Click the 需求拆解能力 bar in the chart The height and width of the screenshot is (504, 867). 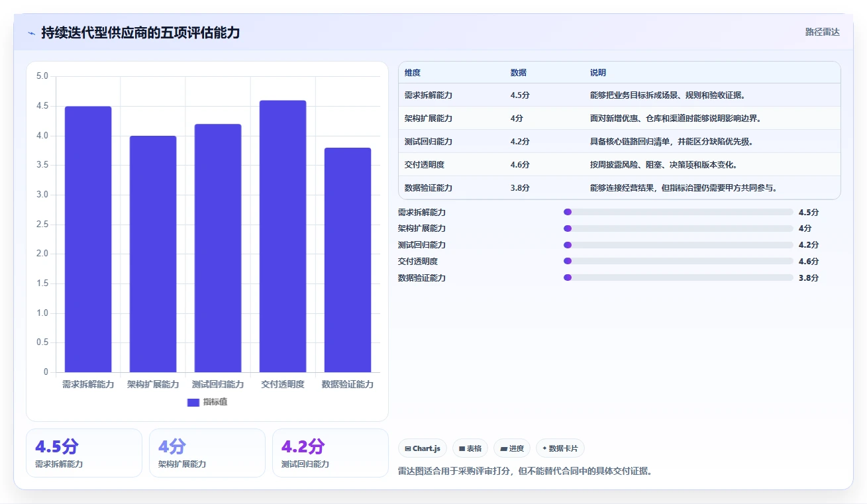tap(88, 239)
